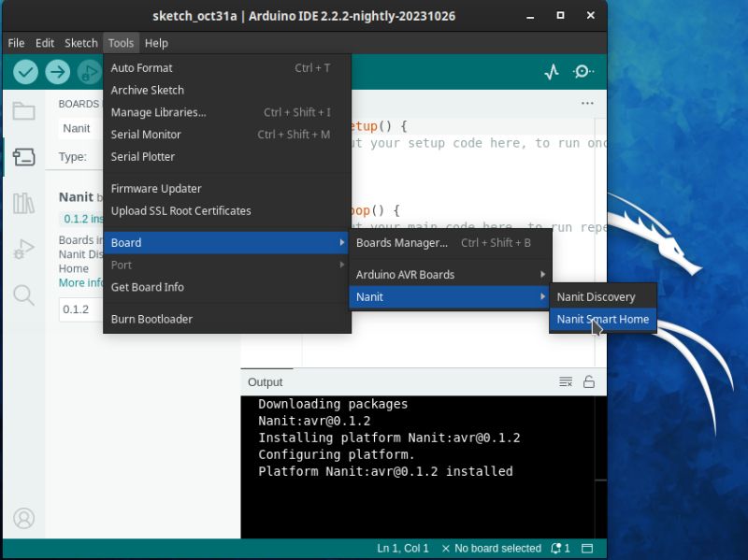Viewport: 748px width, 560px height.
Task: Open the Search sidebar icon
Action: click(23, 295)
